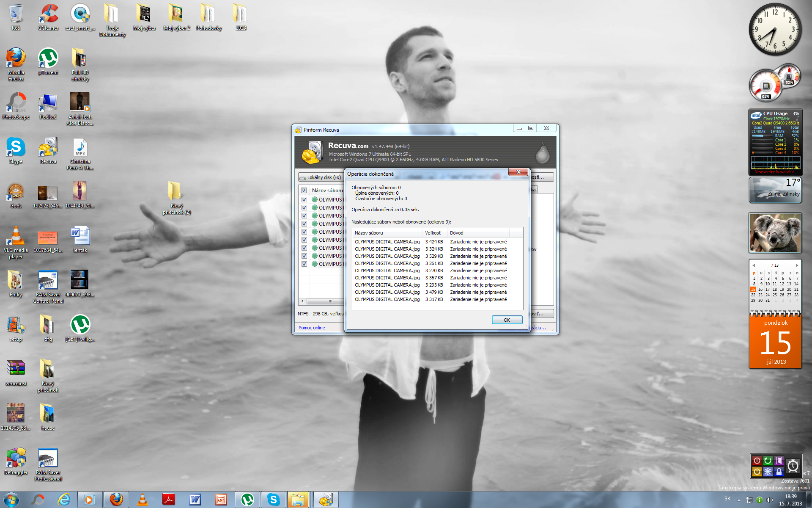The image size is (812, 508).
Task: Toggle the select-all checkbox by Názov súboru
Action: 304,190
